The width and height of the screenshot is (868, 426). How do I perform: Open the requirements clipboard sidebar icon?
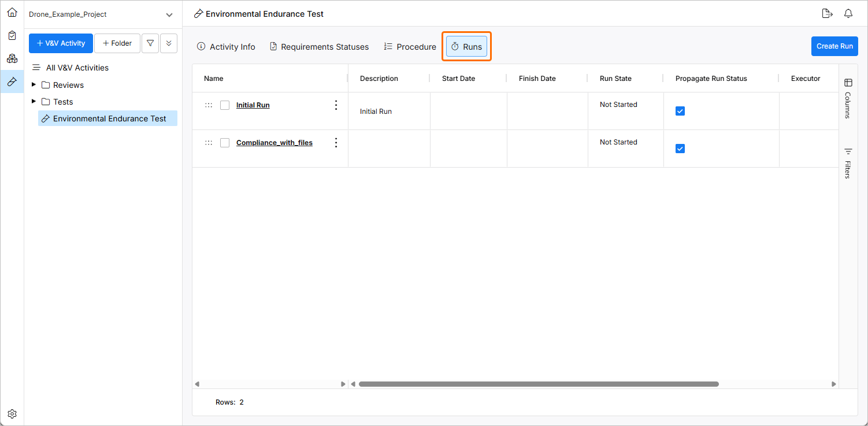point(12,35)
